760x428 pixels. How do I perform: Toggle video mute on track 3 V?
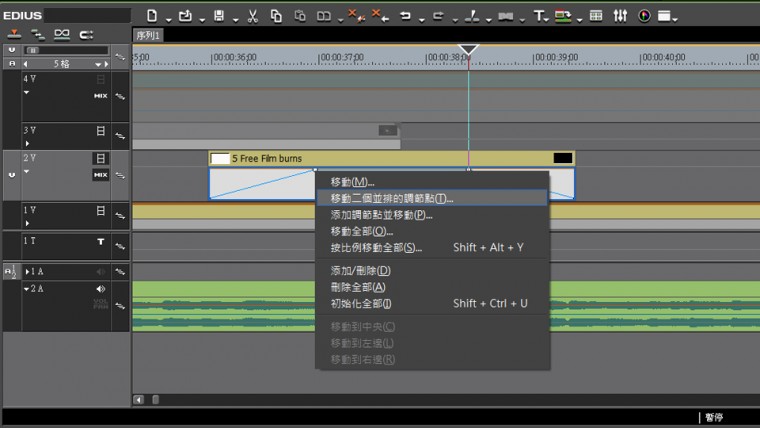[100, 130]
